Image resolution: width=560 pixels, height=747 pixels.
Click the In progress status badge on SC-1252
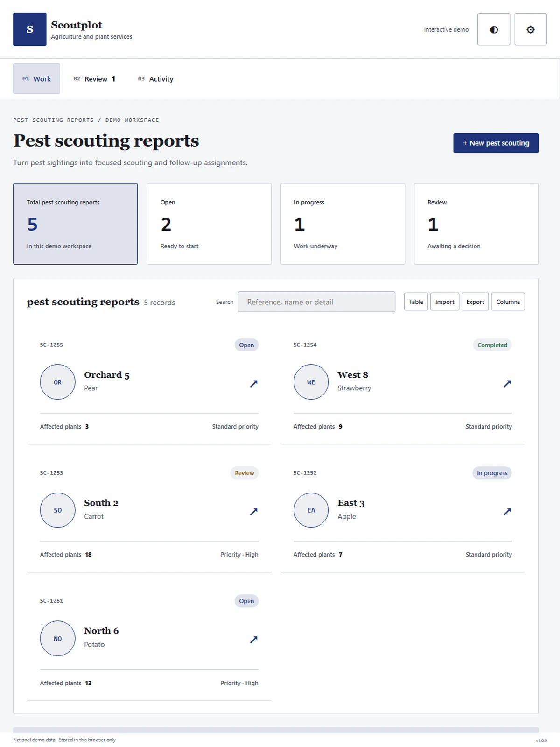click(492, 473)
